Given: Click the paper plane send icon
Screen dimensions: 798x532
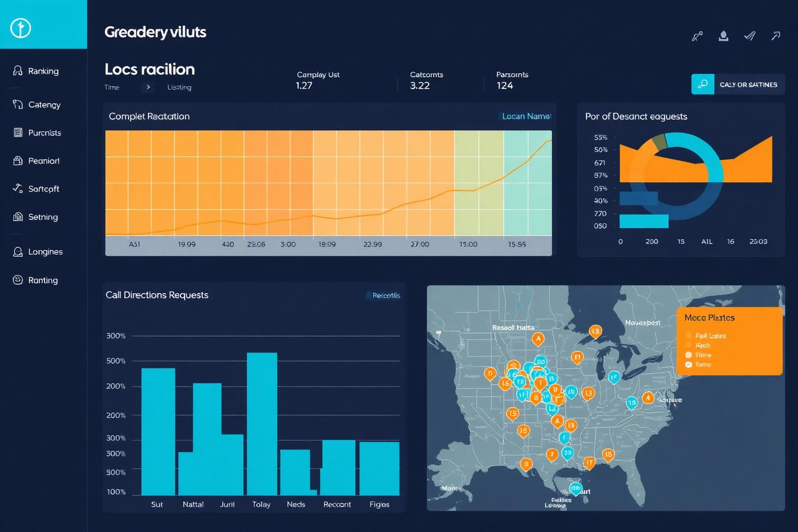Looking at the screenshot, I should coord(750,36).
